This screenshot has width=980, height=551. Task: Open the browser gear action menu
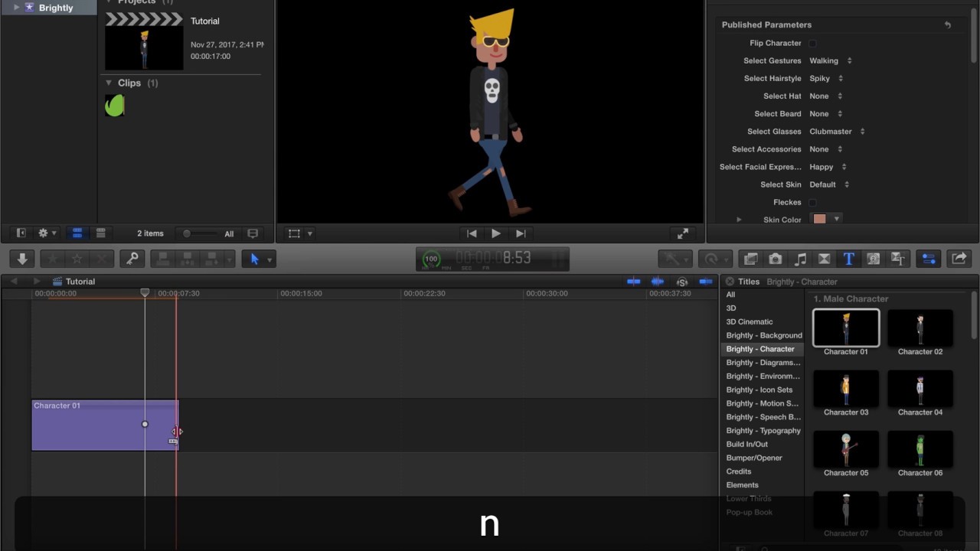[x=47, y=233]
